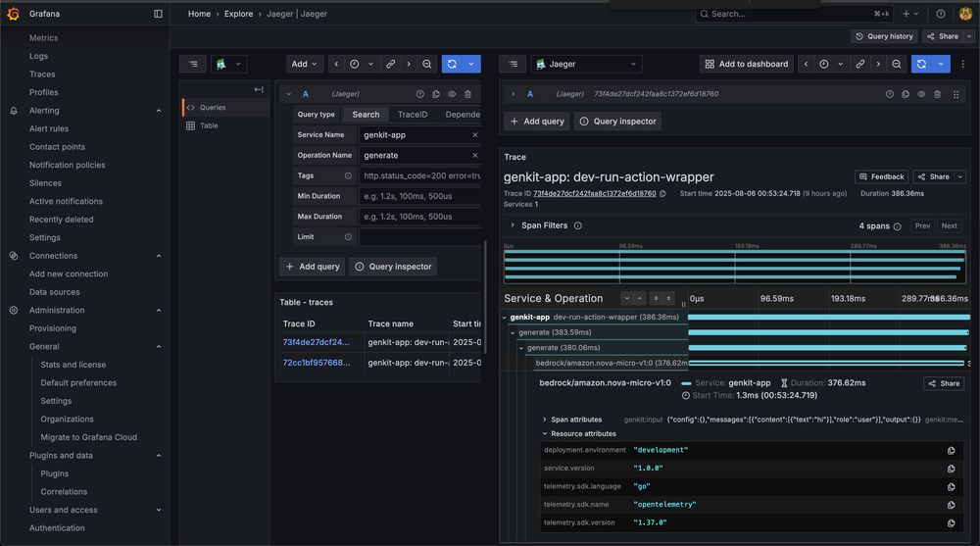Show the Tags field info tooltip icon
The height and width of the screenshot is (546, 980).
[x=348, y=175]
